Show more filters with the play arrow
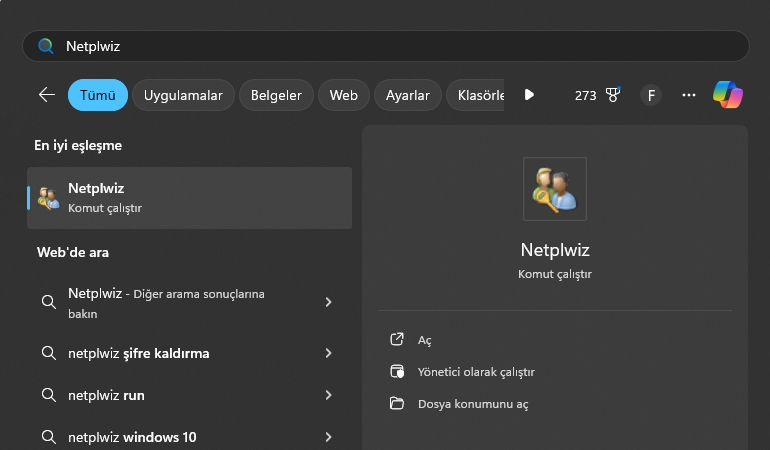 (529, 95)
